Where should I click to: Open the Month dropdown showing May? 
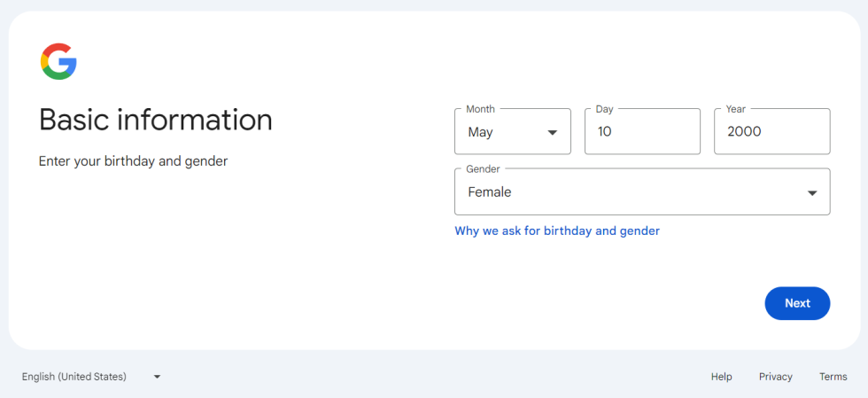coord(513,131)
